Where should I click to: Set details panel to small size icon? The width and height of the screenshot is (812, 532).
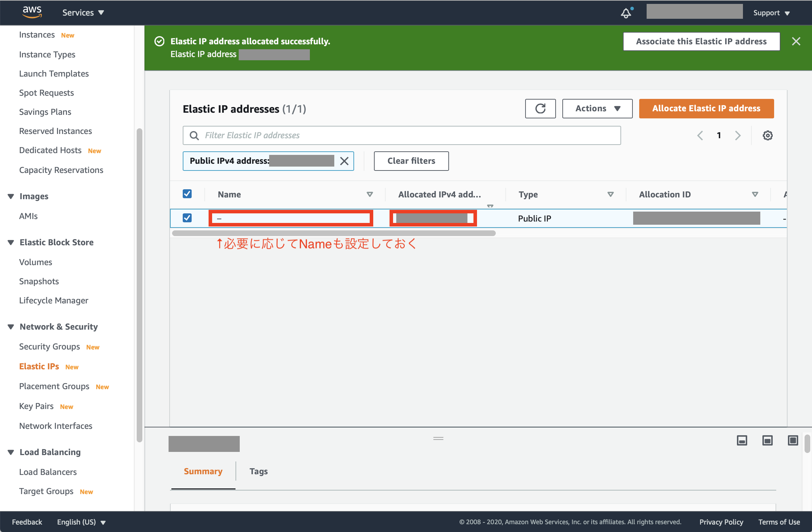pyautogui.click(x=742, y=441)
